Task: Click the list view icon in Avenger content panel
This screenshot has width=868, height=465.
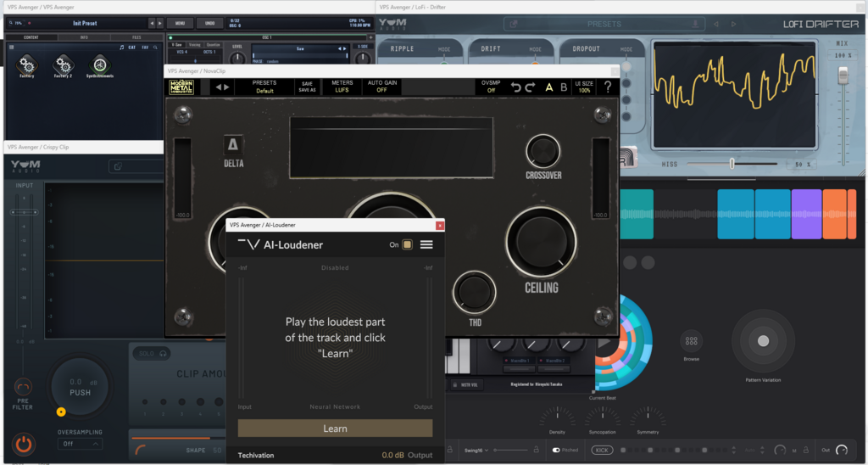Action: tap(12, 48)
